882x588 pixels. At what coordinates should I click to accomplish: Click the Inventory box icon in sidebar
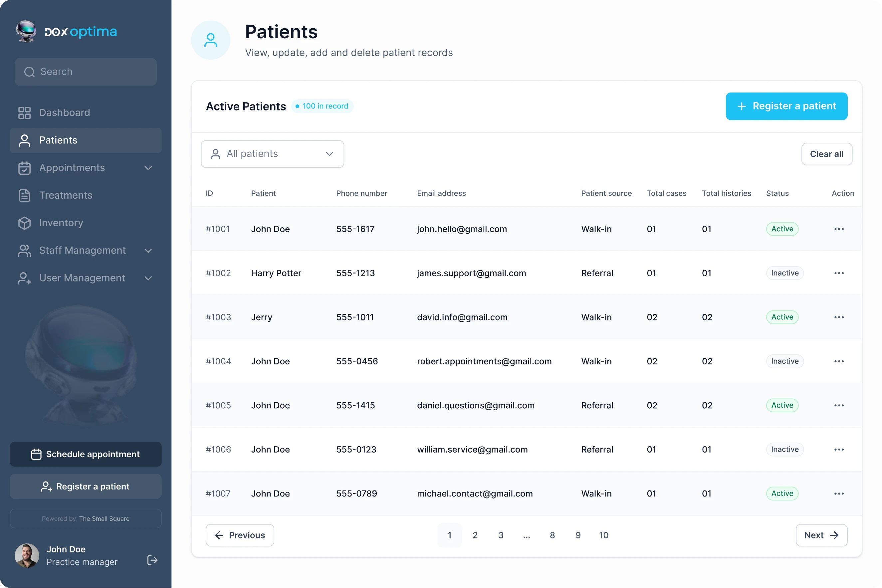pyautogui.click(x=24, y=223)
